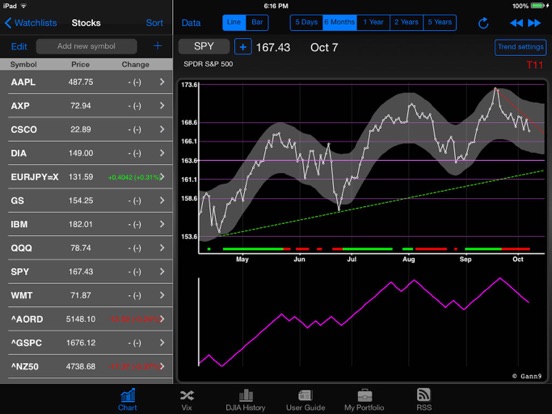Viewport: 552px width, 414px height.
Task: Tap Edit in the watchlist panel
Action: point(19,46)
